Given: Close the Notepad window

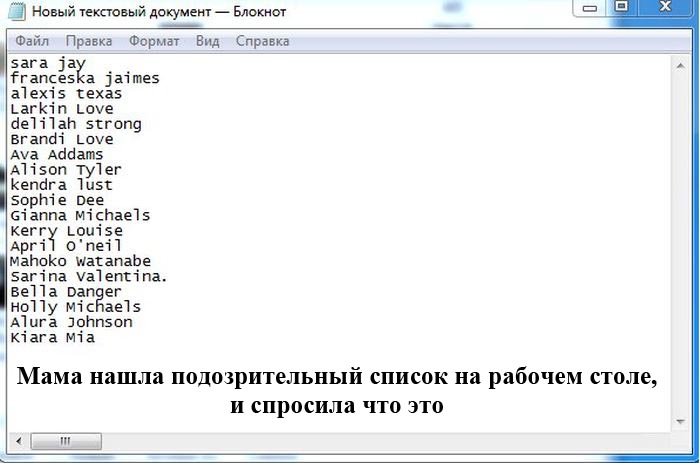Looking at the screenshot, I should pos(664,8).
